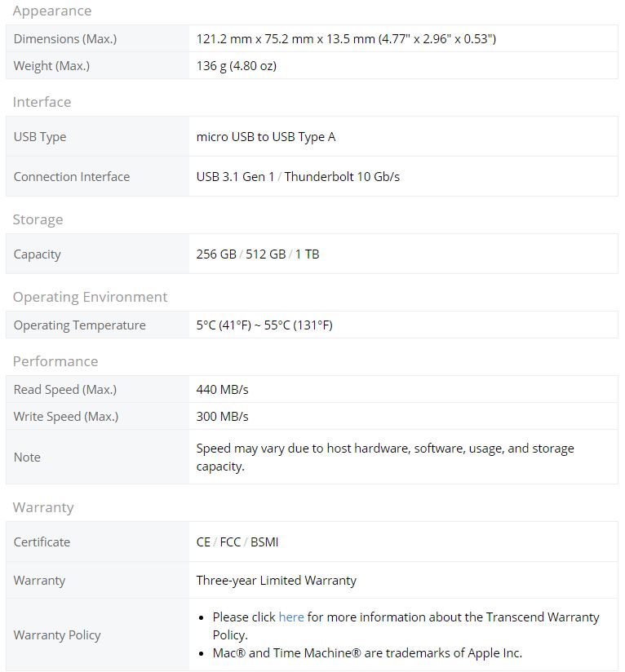The width and height of the screenshot is (625, 672).
Task: Select the 440 MB/s read speed value
Action: 222,389
